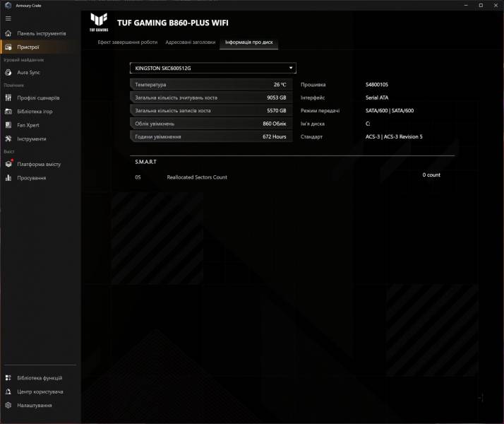The width and height of the screenshot is (504, 424).
Task: Click Reallocated Sectors Count row label
Action: click(197, 177)
